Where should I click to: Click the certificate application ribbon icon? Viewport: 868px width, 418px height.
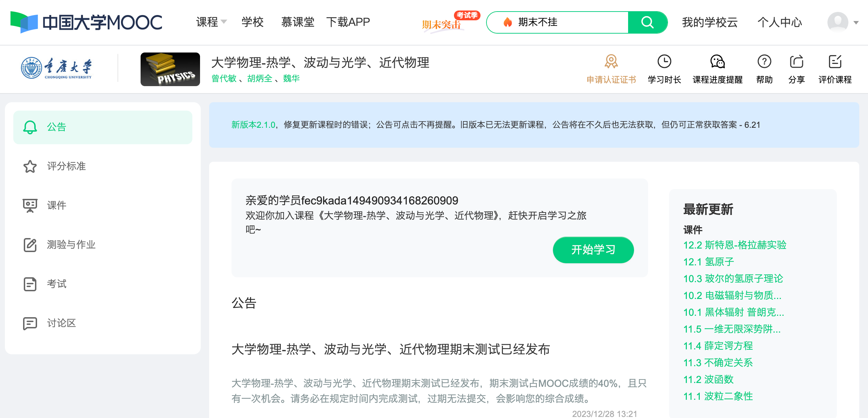tap(611, 62)
